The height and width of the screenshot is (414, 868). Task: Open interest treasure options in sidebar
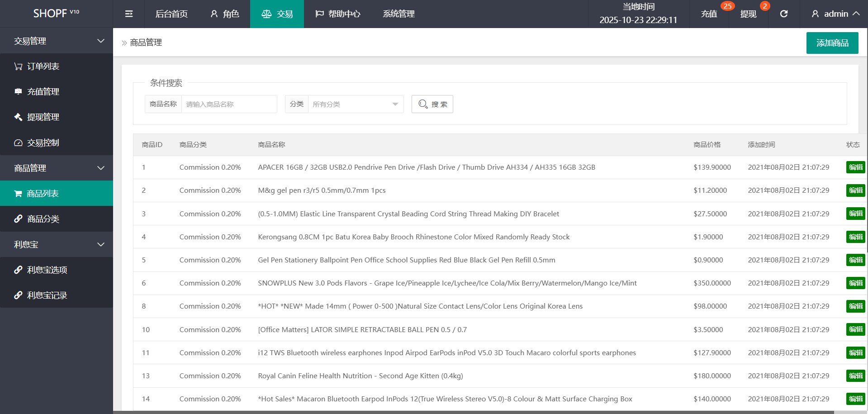[47, 270]
